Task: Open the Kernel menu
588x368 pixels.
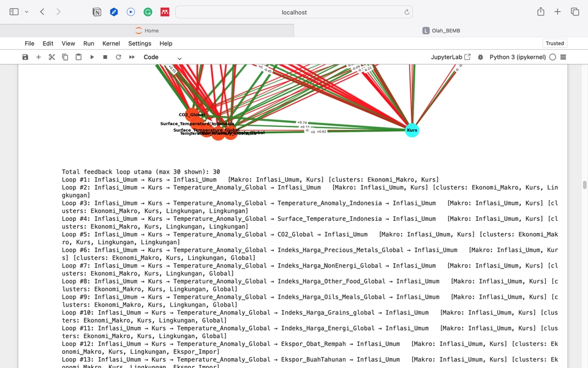Action: tap(111, 44)
